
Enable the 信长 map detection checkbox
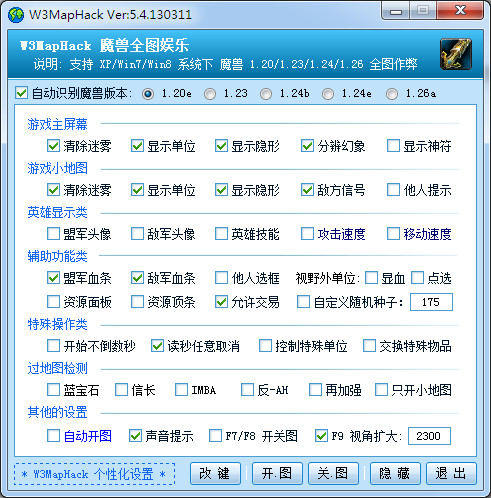pos(121,390)
